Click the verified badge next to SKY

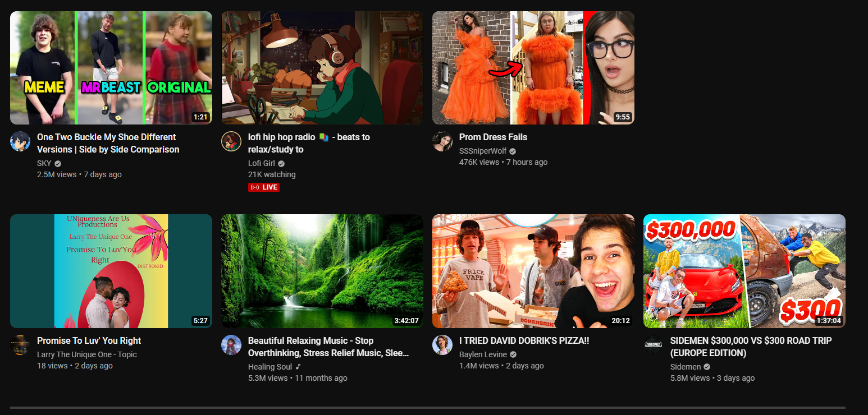tap(58, 164)
